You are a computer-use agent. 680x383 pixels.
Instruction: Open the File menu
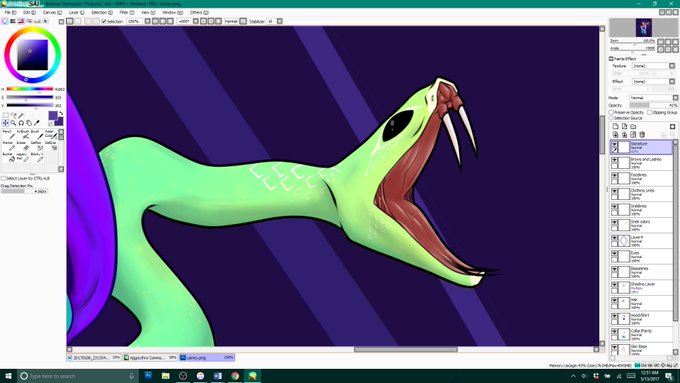click(x=10, y=13)
